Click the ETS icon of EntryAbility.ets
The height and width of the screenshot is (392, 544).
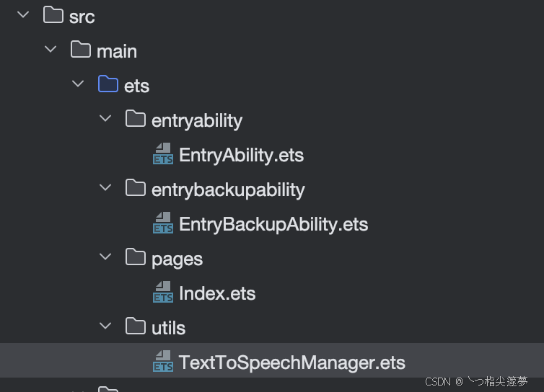(163, 153)
